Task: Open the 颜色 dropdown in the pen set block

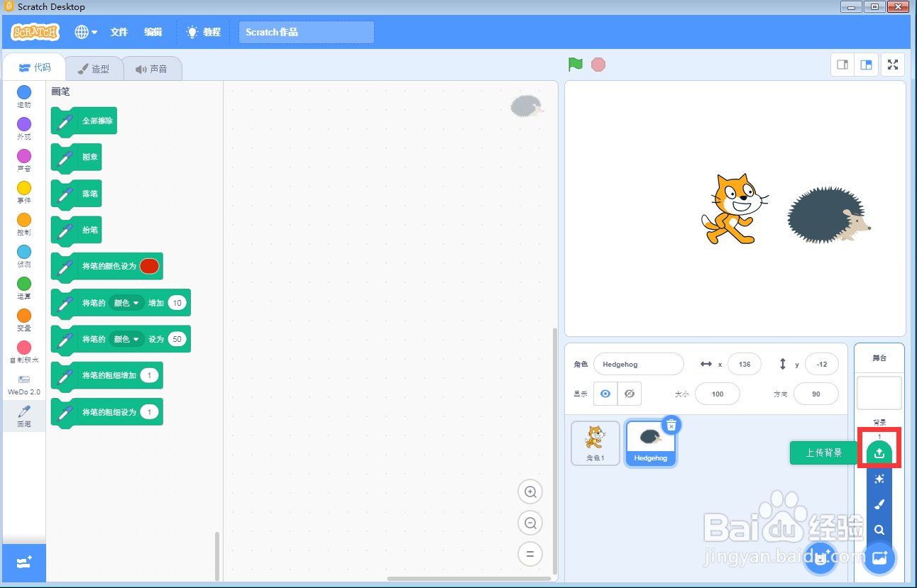Action: (x=126, y=339)
